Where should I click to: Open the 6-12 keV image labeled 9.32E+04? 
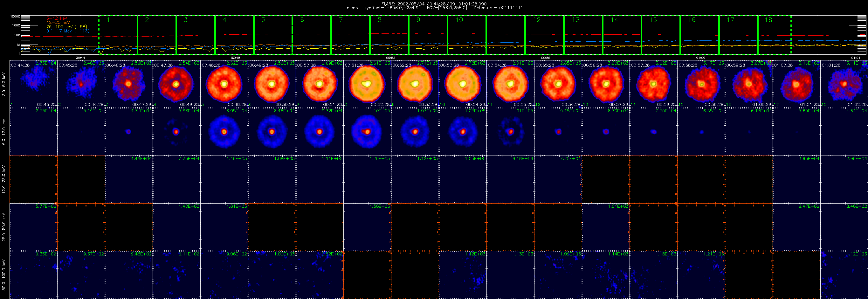pos(320,132)
